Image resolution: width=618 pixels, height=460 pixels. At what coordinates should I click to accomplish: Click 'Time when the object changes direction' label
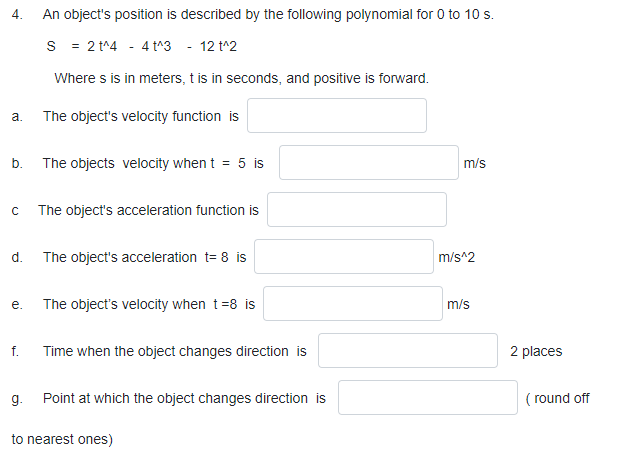174,351
